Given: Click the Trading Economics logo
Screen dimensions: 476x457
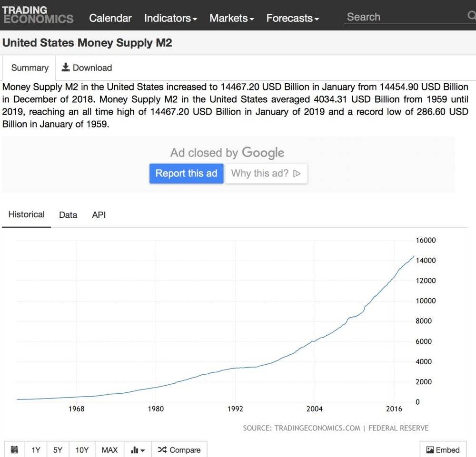Looking at the screenshot, I should (38, 15).
